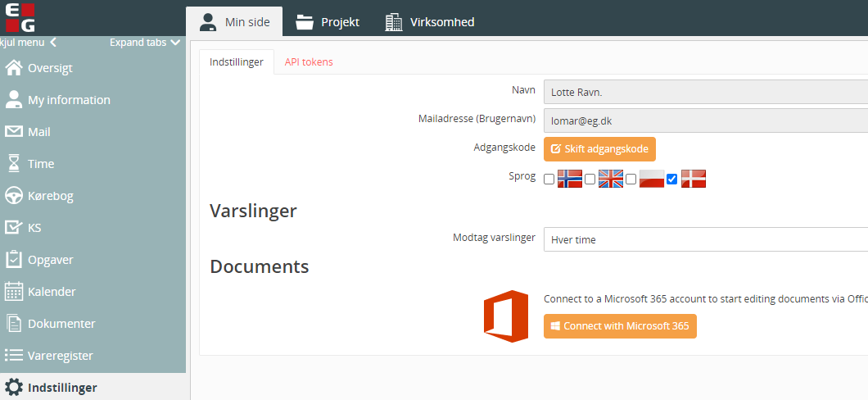Click the Vareregister list icon
Image resolution: width=868 pixels, height=400 pixels.
coord(14,356)
